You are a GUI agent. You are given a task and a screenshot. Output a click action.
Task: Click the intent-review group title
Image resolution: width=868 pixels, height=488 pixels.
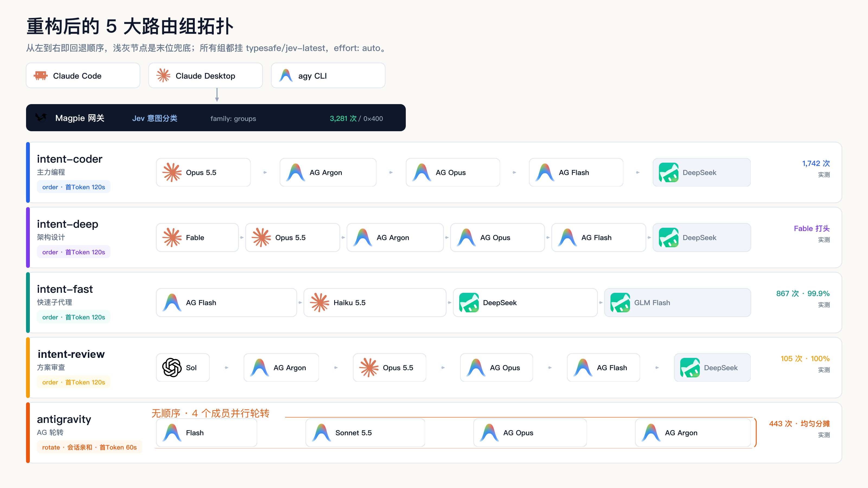pyautogui.click(x=71, y=354)
